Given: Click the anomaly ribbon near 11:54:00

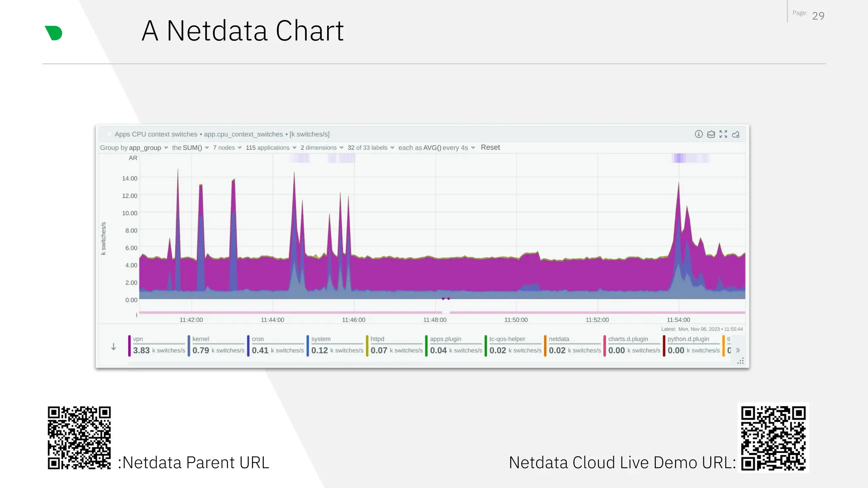Looking at the screenshot, I should tap(690, 158).
